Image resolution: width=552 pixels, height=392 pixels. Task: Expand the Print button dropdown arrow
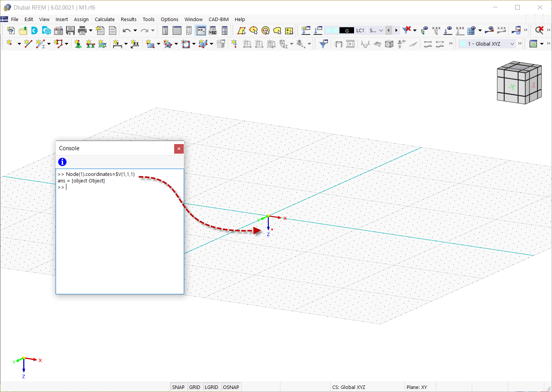[x=91, y=31]
